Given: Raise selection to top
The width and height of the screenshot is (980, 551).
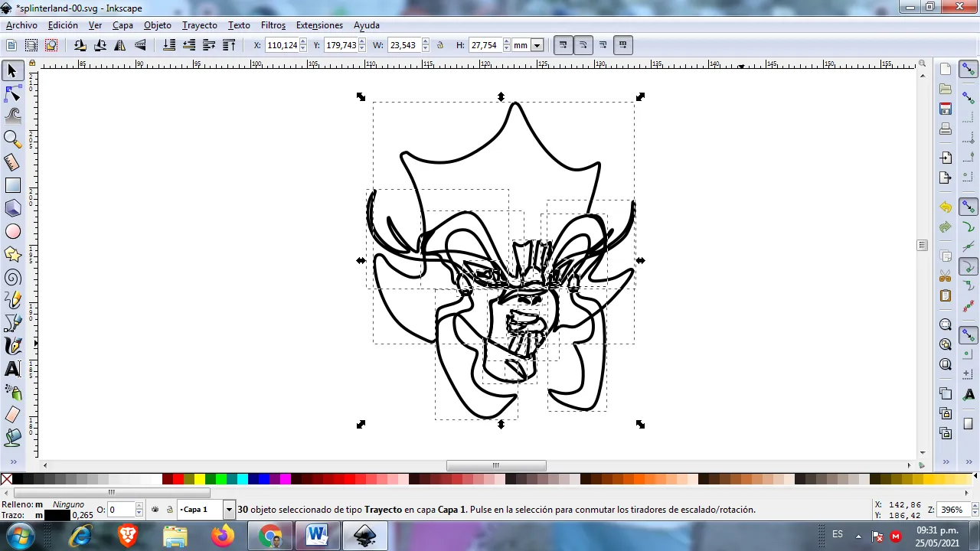Looking at the screenshot, I should 229,45.
